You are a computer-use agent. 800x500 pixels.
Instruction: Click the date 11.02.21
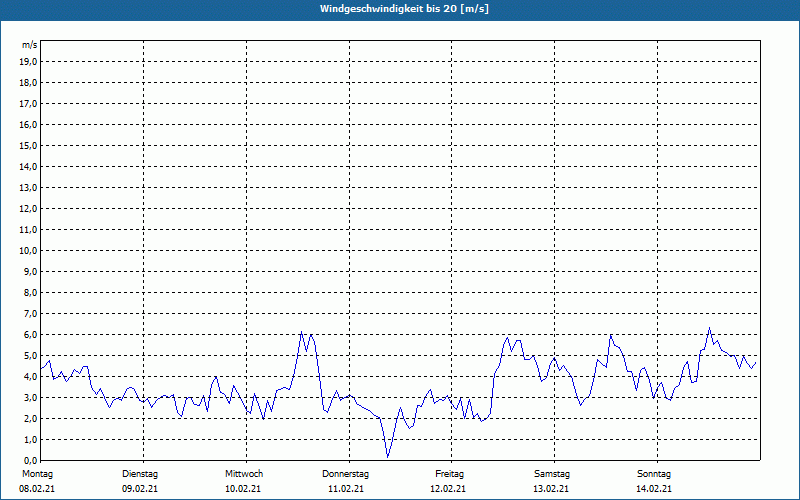tap(346, 489)
